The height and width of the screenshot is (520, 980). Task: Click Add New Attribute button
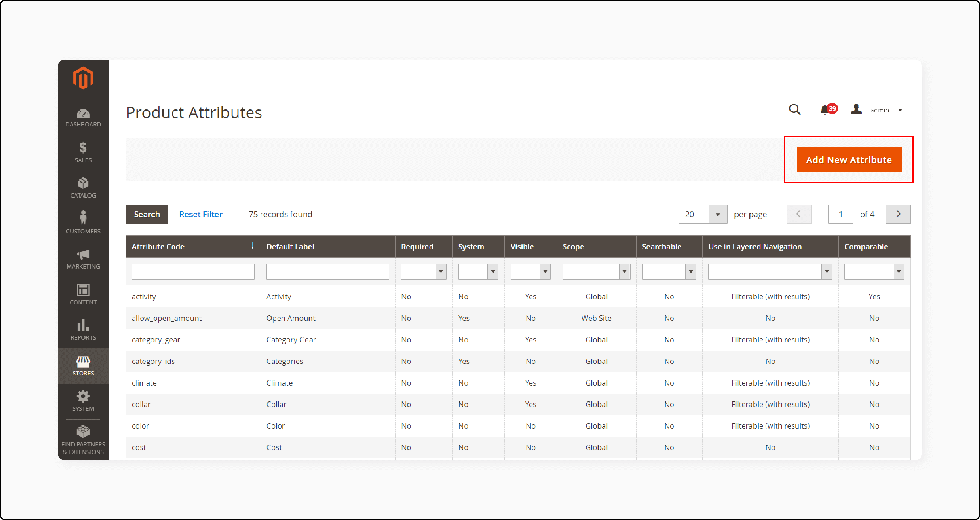(x=849, y=160)
